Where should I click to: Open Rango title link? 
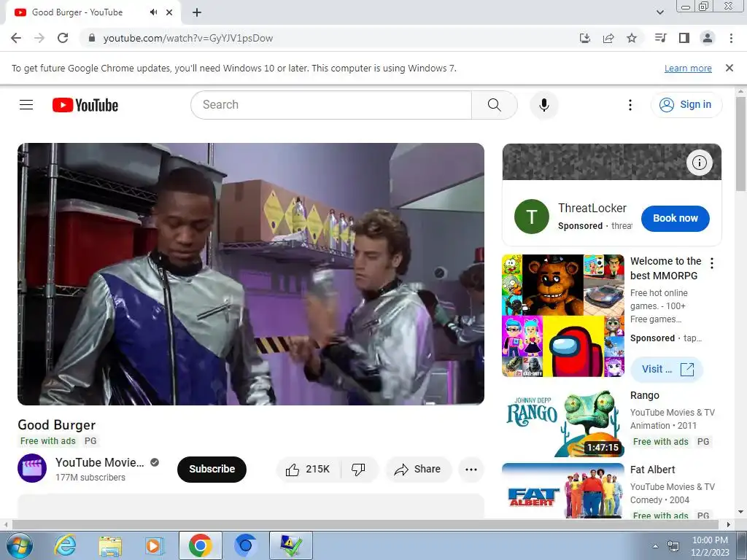[x=645, y=396]
